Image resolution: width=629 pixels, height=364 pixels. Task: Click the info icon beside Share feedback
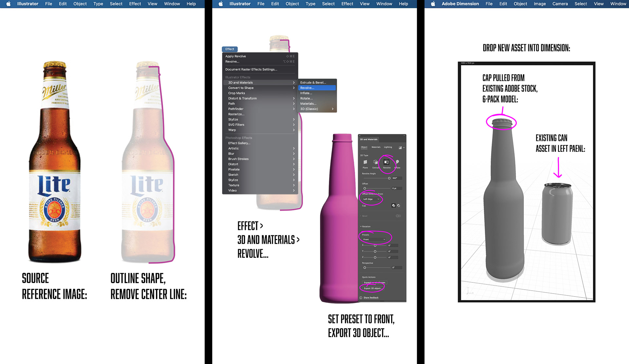click(x=361, y=297)
